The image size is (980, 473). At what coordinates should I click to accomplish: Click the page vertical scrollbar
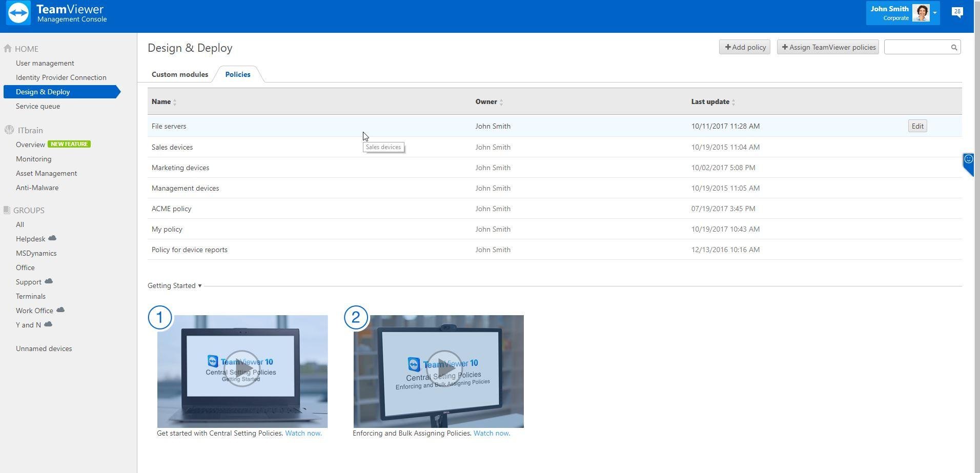pos(976,236)
